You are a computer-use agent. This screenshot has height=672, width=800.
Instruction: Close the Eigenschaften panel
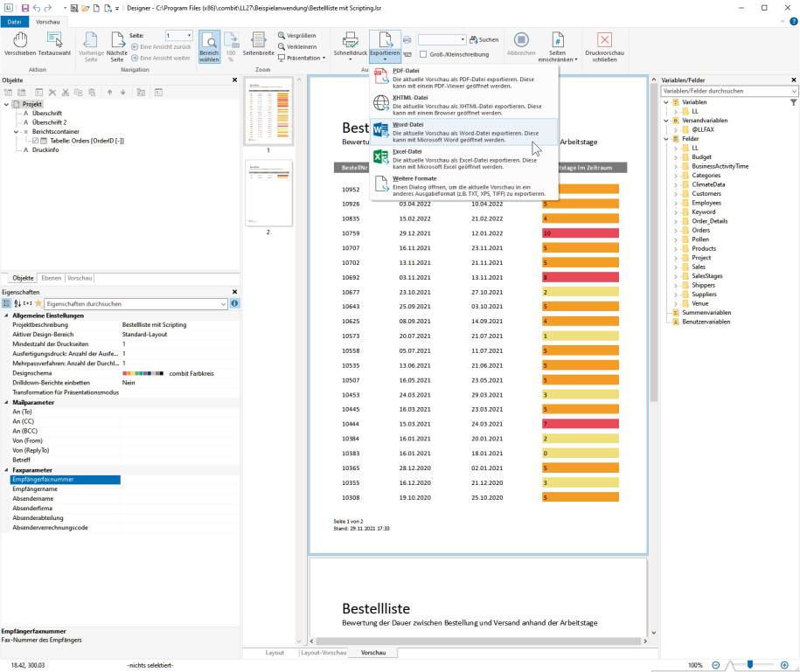point(234,292)
